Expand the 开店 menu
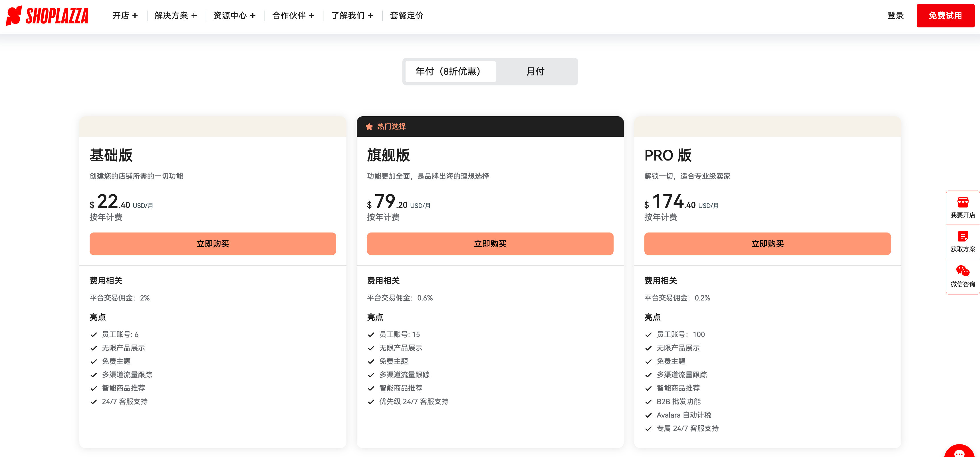 click(x=125, y=16)
